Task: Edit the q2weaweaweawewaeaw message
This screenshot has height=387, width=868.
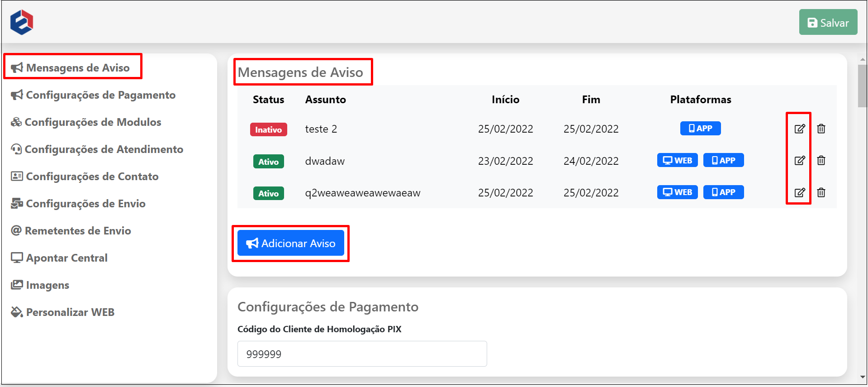Action: coord(799,192)
